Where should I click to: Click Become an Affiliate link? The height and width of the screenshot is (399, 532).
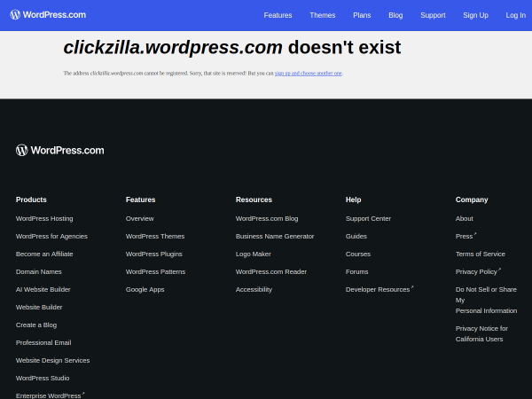44,254
